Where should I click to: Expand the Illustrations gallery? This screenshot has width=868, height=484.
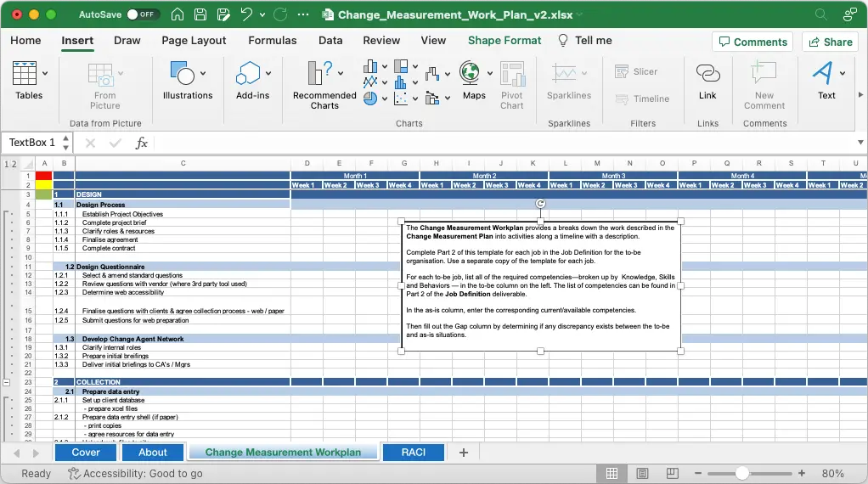188,81
